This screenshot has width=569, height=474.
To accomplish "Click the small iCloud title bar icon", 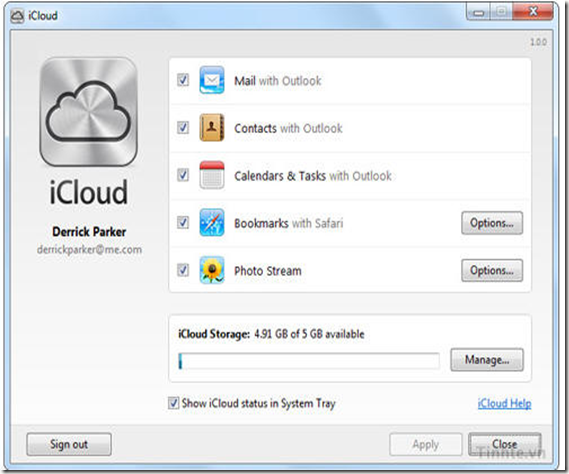I will pos(17,16).
